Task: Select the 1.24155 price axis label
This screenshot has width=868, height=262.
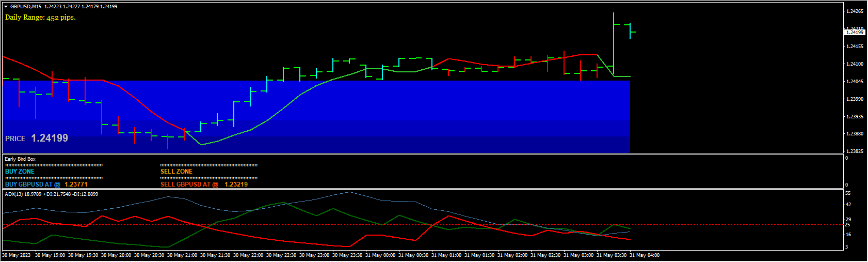Action: (855, 47)
